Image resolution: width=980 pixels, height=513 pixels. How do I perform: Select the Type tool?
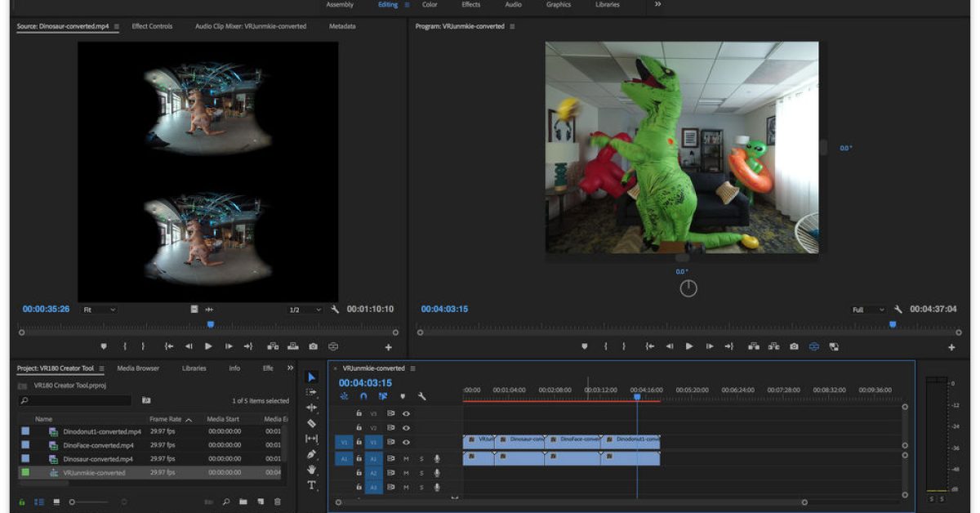click(311, 485)
